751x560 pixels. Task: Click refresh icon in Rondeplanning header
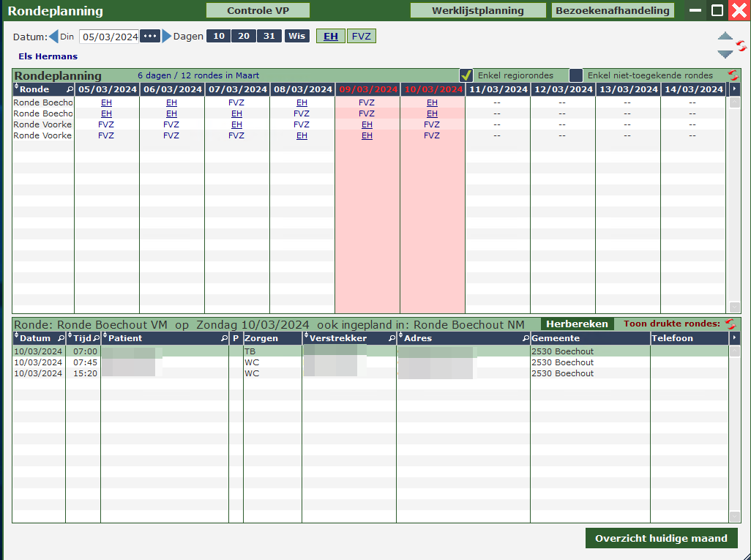tap(733, 75)
